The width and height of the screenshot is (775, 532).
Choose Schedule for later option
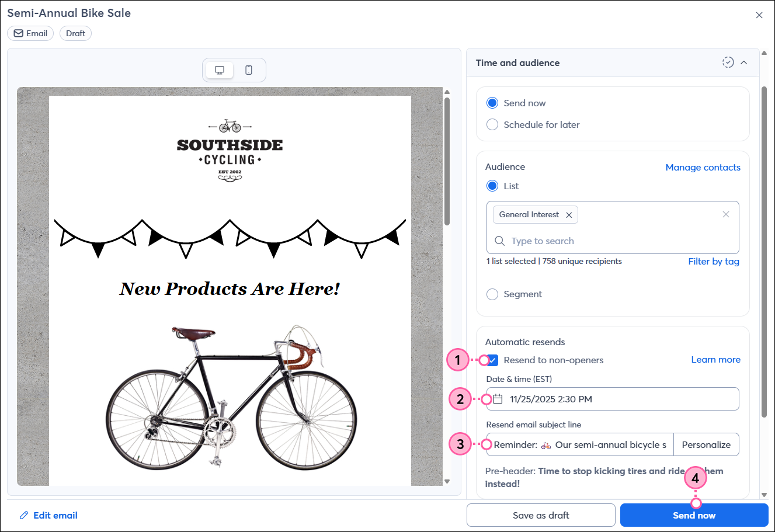[492, 124]
